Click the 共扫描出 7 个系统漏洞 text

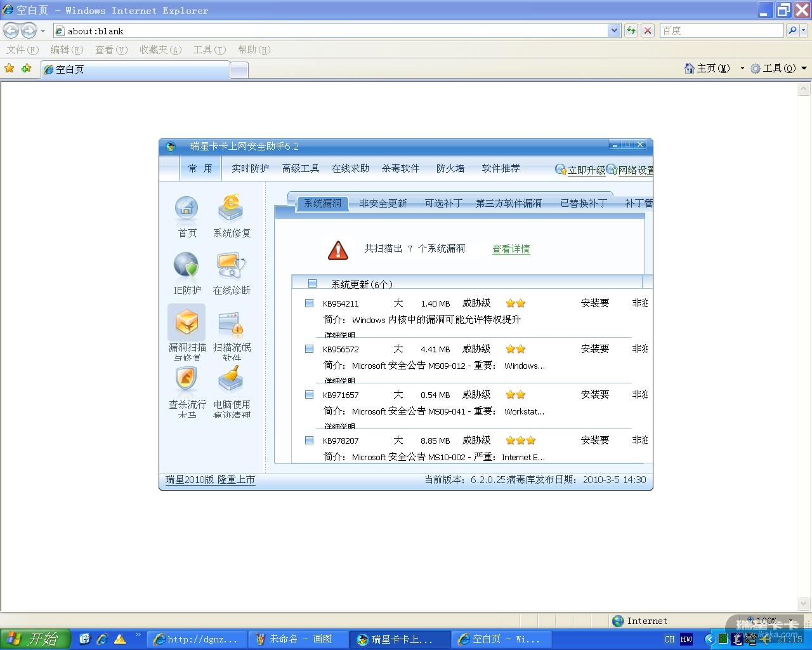click(x=414, y=249)
